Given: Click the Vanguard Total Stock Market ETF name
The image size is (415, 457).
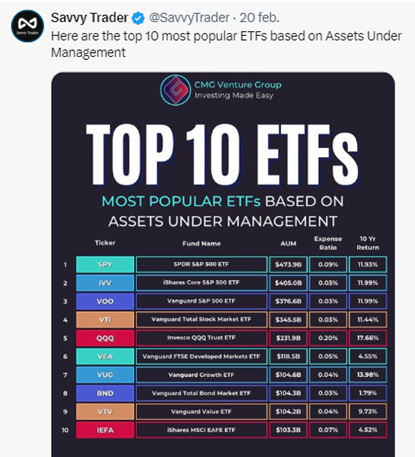Looking at the screenshot, I should 201,319.
